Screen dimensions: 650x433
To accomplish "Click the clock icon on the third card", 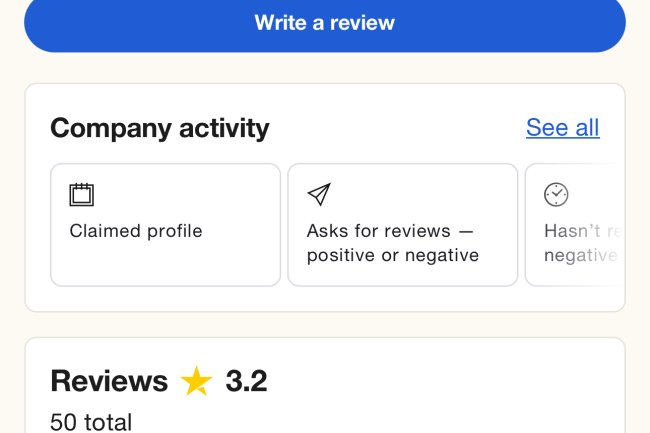I will pos(555,194).
